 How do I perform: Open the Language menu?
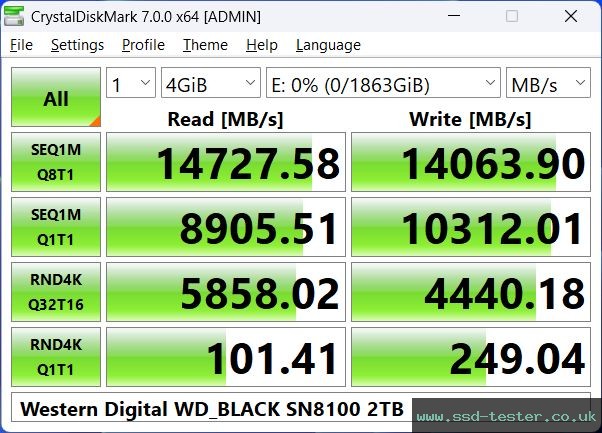tap(328, 45)
